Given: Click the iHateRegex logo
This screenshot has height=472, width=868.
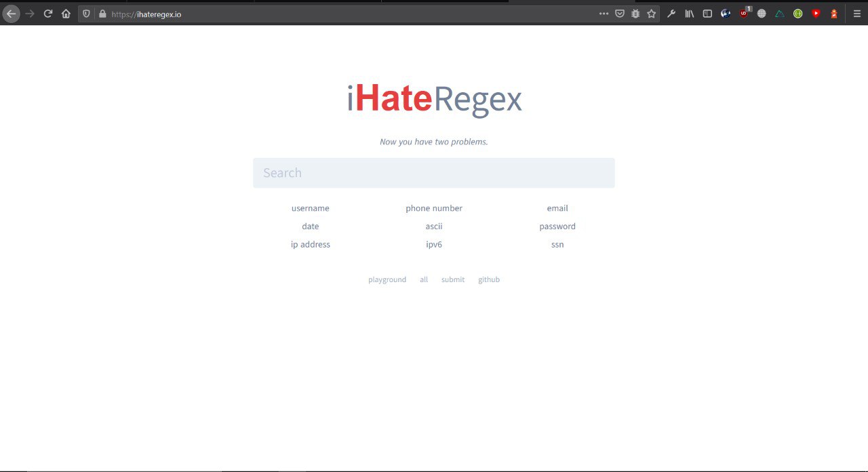Looking at the screenshot, I should [x=434, y=100].
